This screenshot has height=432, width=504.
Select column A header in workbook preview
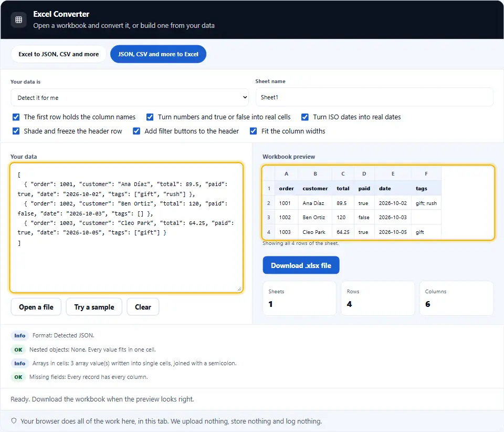pos(287,174)
